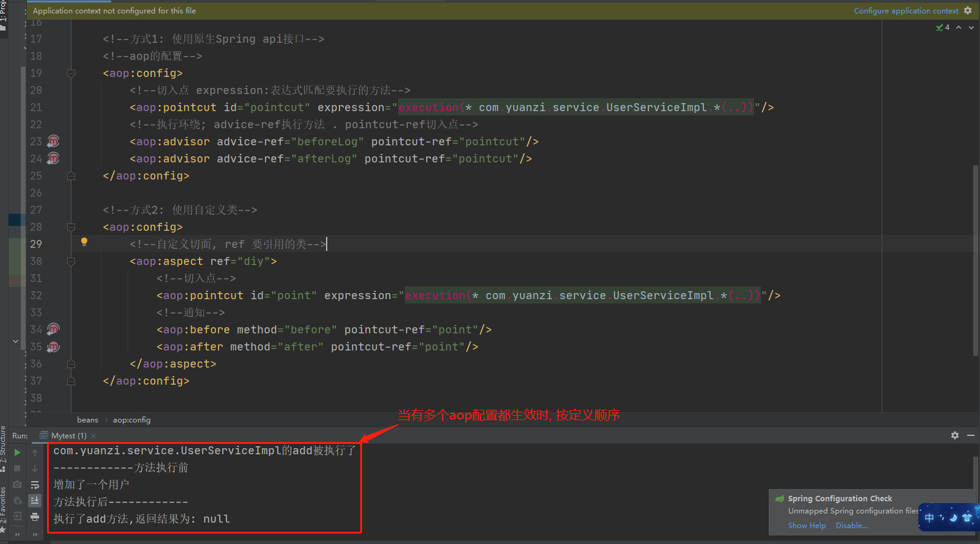Viewport: 980px width, 544px height.
Task: Click execution expression on line 21
Action: (576, 107)
